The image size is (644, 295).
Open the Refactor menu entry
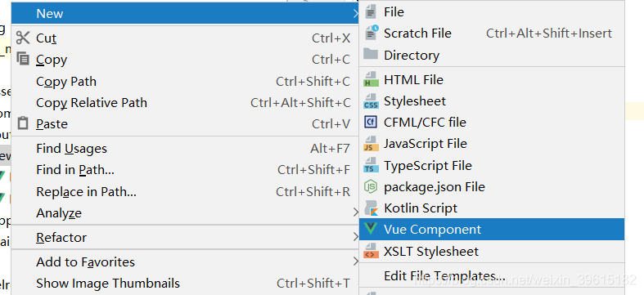coord(185,237)
